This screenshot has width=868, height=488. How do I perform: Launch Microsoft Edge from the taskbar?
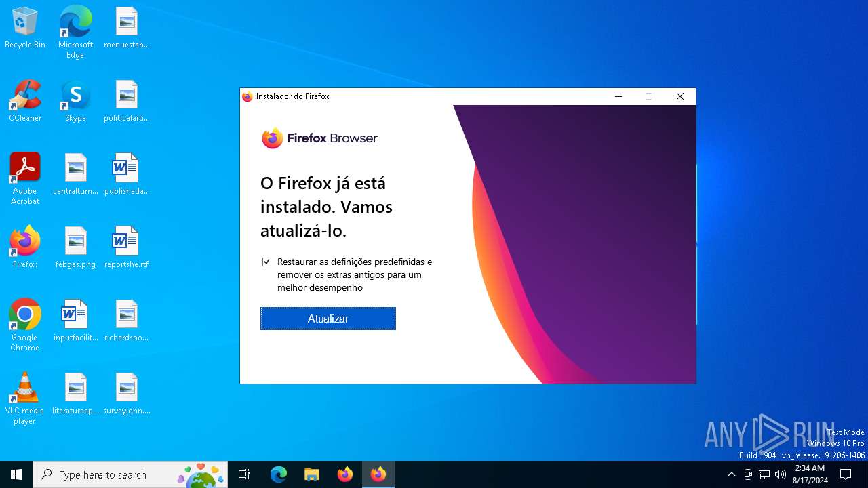tap(279, 474)
